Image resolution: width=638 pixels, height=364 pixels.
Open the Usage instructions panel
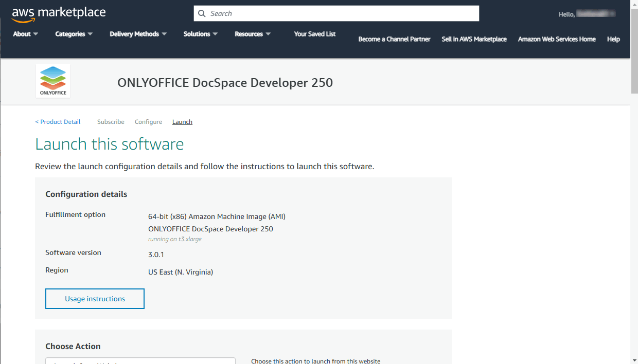click(x=95, y=299)
